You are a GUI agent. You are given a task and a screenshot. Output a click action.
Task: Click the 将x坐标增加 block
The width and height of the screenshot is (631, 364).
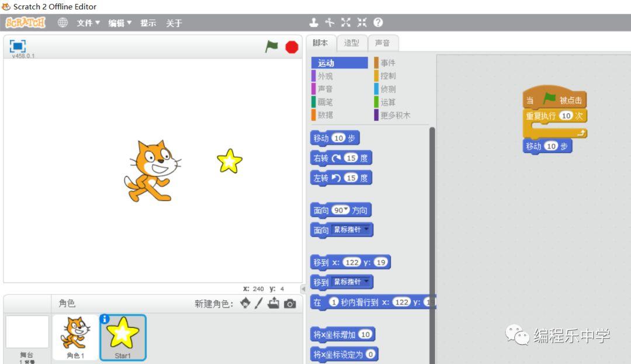click(343, 334)
